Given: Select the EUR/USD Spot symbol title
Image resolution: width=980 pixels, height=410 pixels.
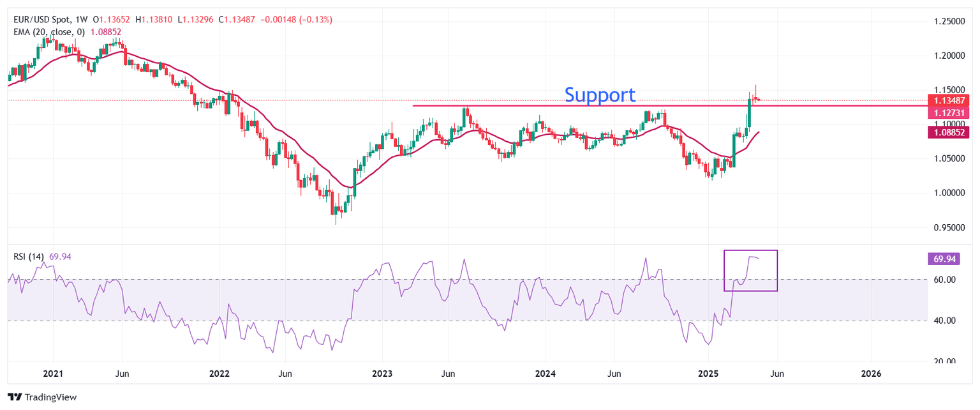Looking at the screenshot, I should (40, 20).
